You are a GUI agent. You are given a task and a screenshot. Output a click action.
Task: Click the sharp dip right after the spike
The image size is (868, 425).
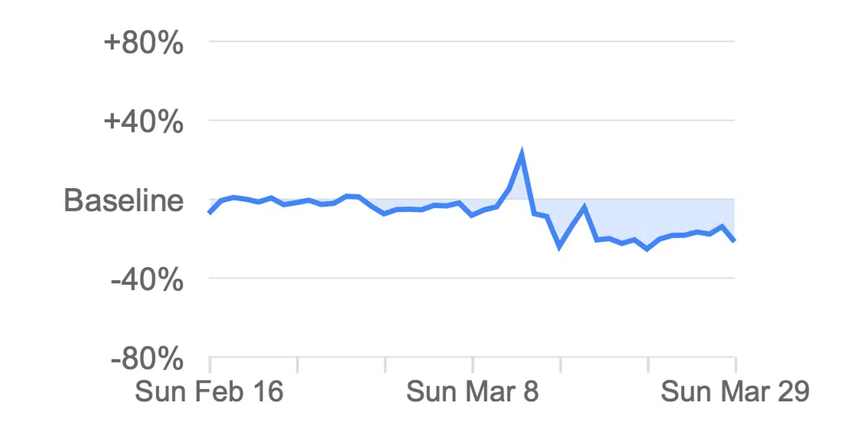(559, 246)
